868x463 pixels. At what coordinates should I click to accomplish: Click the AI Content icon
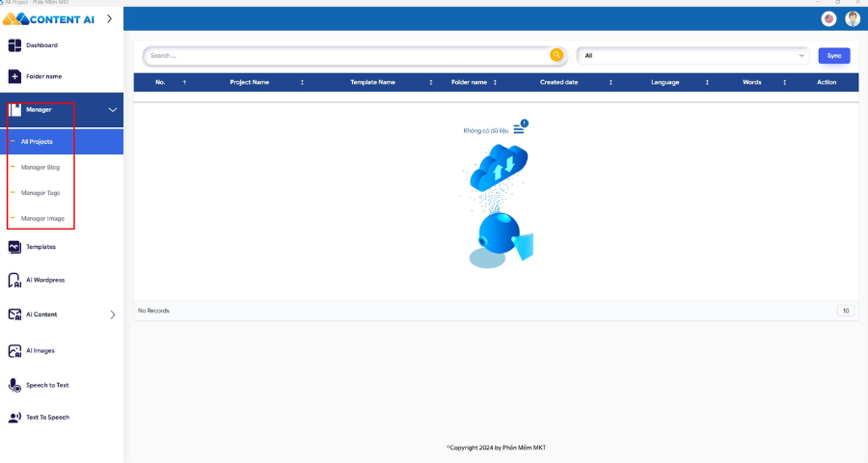pyautogui.click(x=14, y=314)
